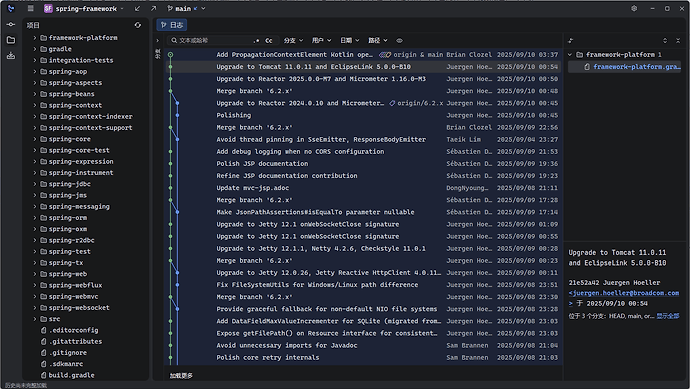
Task: Click the magnifier icon in search field
Action: [x=174, y=40]
